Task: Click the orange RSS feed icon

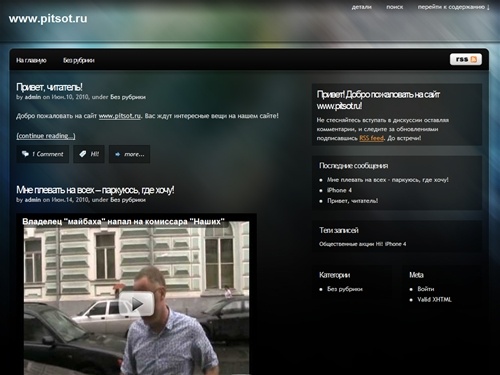Action: [x=474, y=59]
